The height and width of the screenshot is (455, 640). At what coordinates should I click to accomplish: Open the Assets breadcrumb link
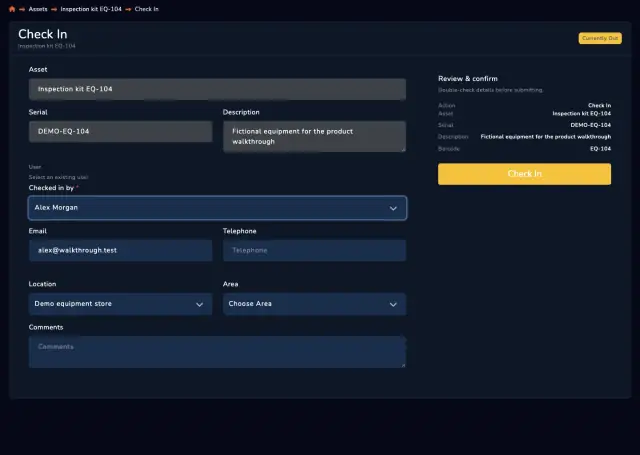tap(38, 9)
